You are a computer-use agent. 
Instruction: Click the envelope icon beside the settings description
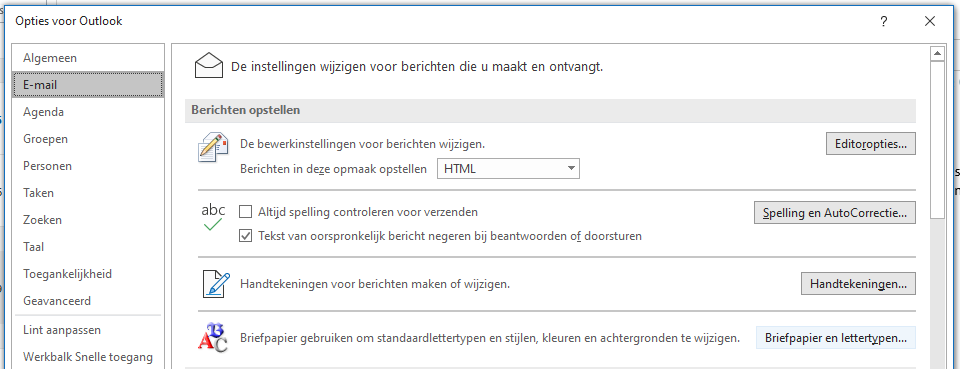[x=209, y=65]
